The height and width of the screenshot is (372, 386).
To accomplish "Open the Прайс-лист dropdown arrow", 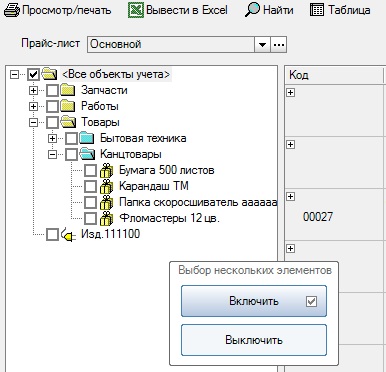I will 262,44.
